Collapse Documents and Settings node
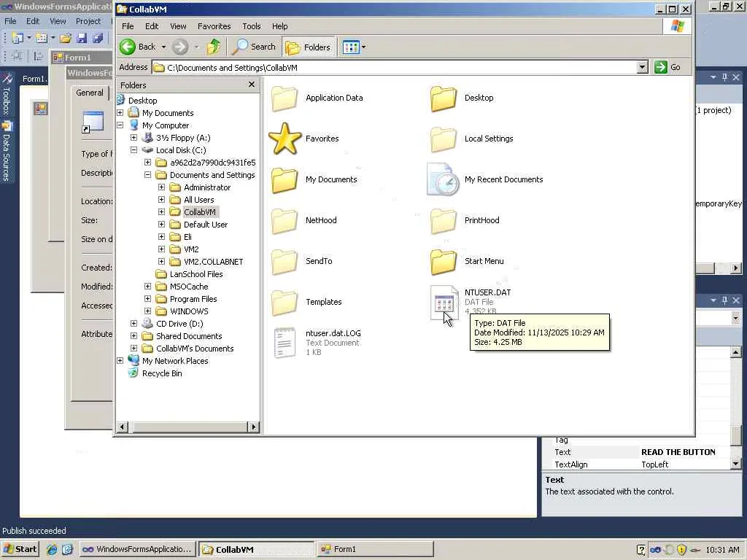 [x=147, y=175]
